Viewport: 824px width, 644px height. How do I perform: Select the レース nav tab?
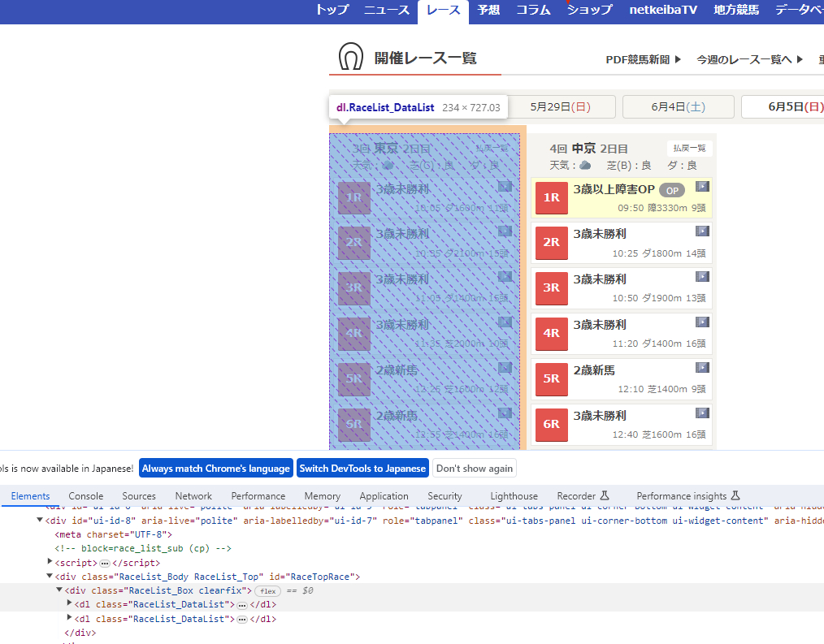point(443,11)
